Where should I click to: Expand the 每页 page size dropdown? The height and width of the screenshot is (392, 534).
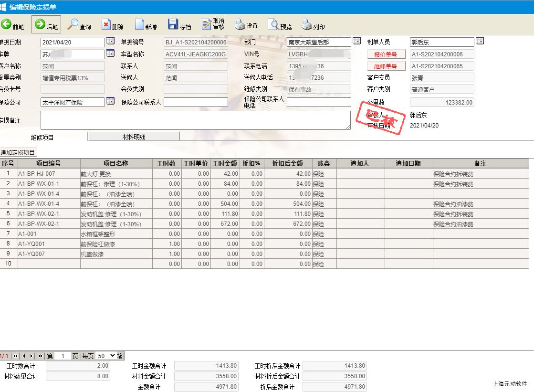106,356
